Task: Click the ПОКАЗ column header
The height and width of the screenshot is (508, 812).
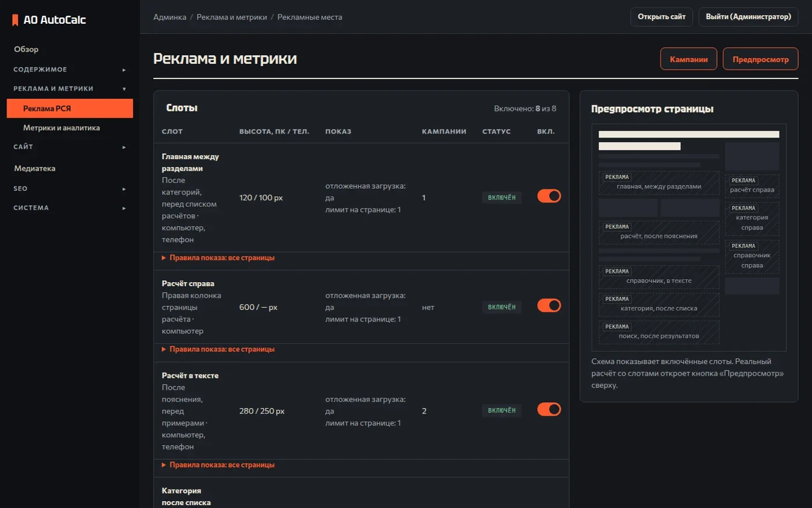Action: 338,132
